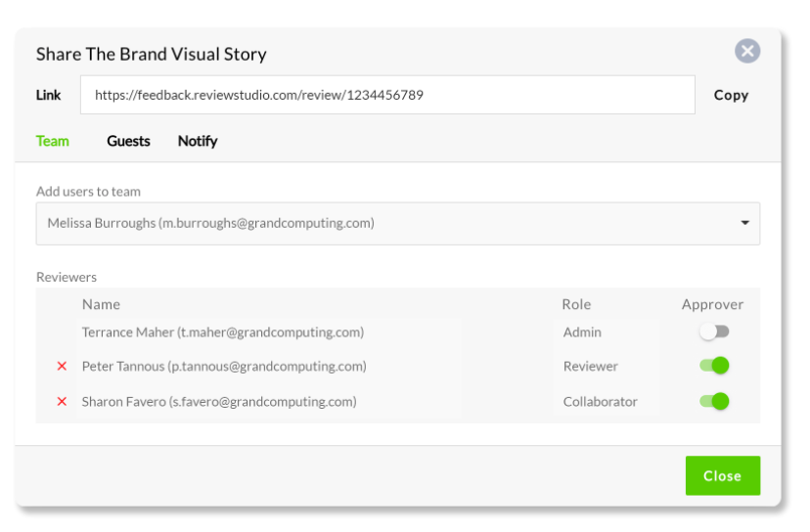Open Terrance Maher Admin role field
This screenshot has width=810, height=532.
coord(607,332)
